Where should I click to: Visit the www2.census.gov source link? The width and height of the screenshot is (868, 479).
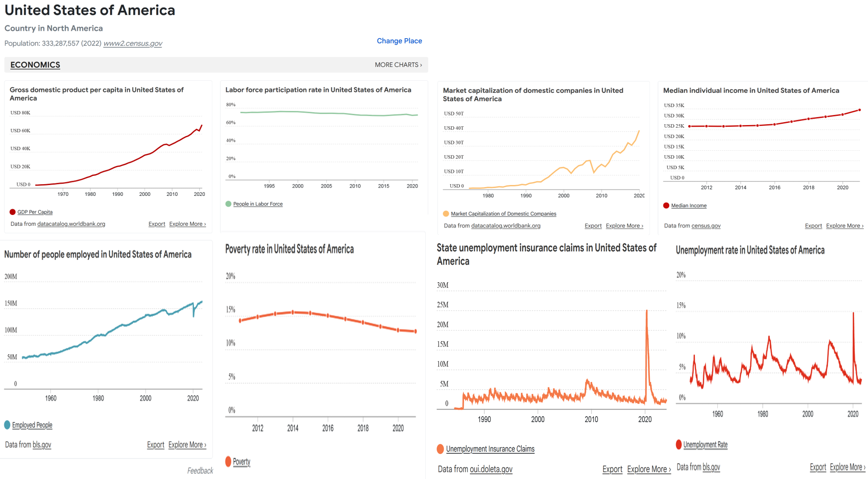pyautogui.click(x=133, y=43)
